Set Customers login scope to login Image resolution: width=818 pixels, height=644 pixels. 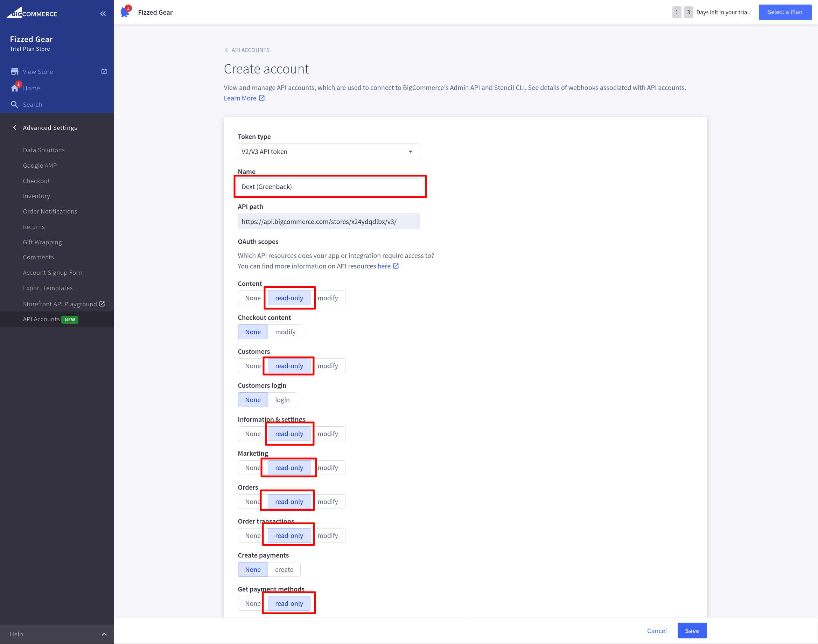(282, 400)
